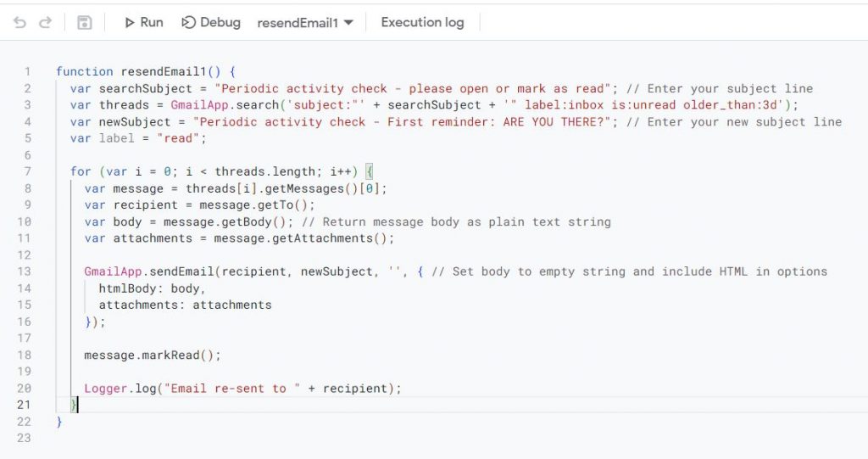Click the Redo arrow icon
The image size is (868, 459).
(x=45, y=23)
